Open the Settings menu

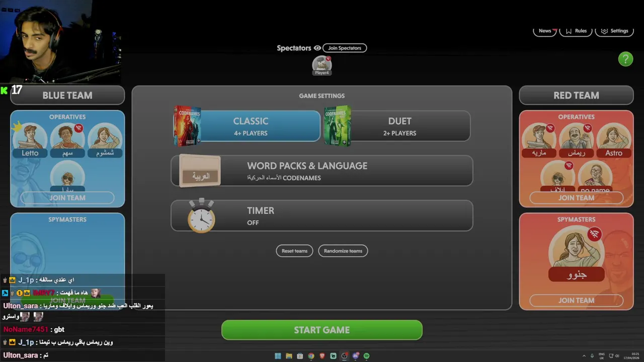point(614,31)
